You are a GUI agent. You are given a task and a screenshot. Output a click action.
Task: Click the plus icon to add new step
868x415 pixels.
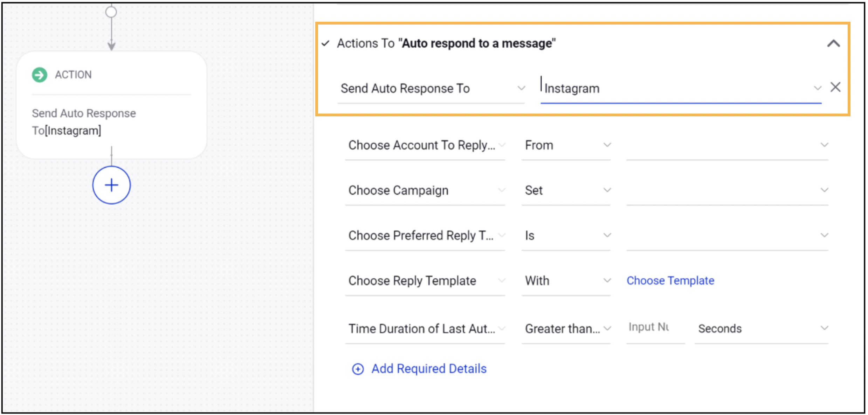click(111, 184)
